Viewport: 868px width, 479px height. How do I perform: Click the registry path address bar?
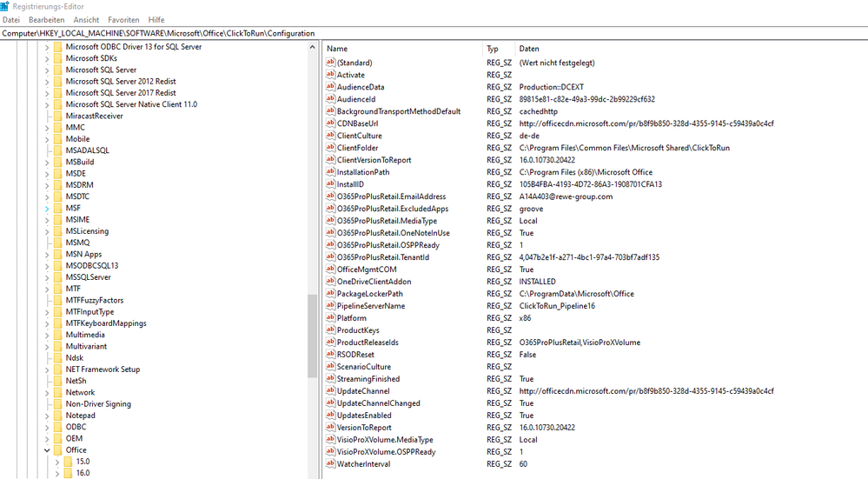(x=434, y=33)
